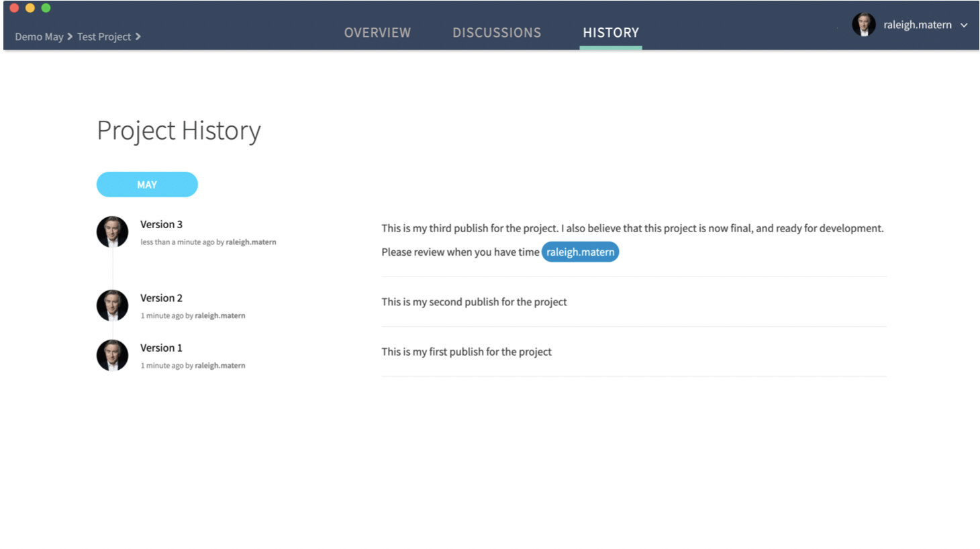Open the raleigh.matern profile picture in header

(x=864, y=24)
